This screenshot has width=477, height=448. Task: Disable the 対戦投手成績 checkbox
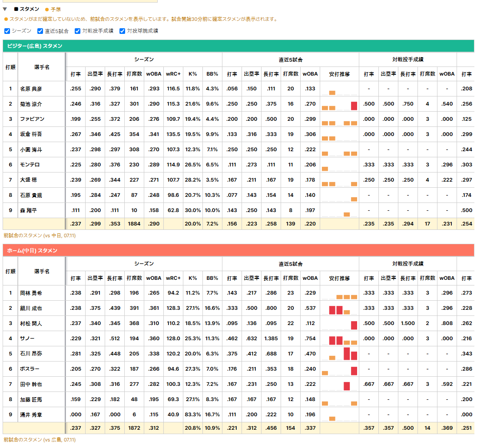77,31
